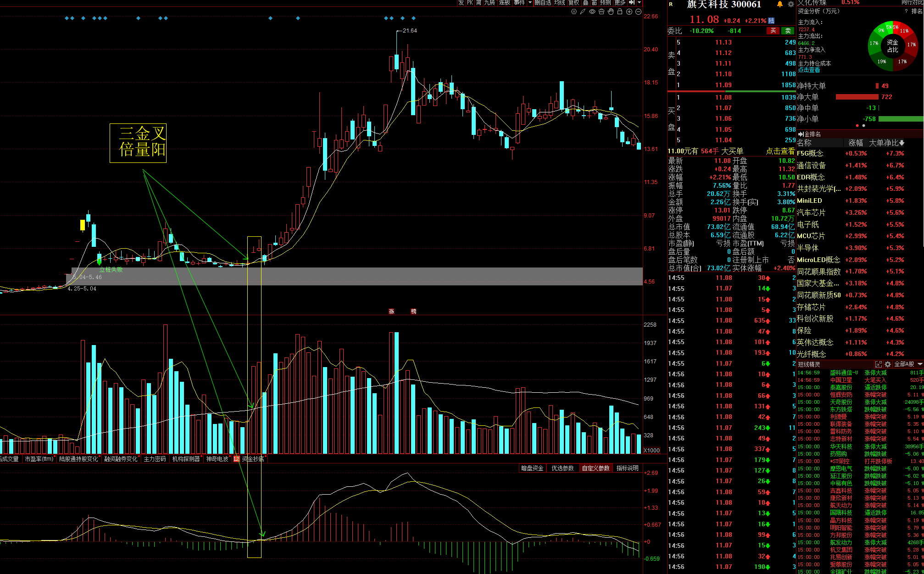The image size is (924, 574).
Task: Select the hand pan tool
Action: [611, 12]
